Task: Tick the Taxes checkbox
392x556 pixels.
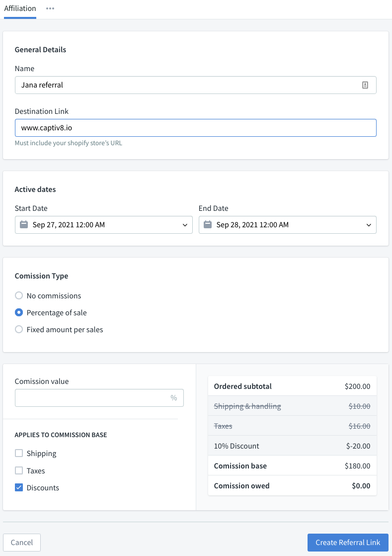Action: (x=19, y=470)
